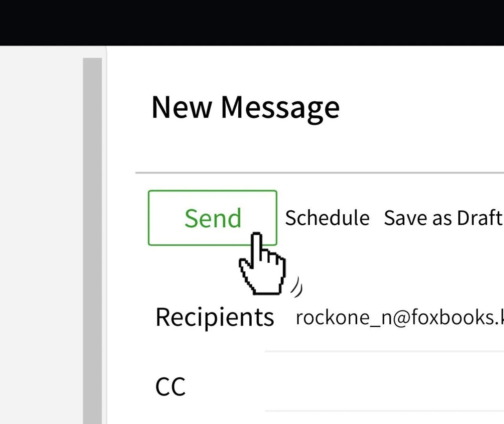Click the click-motion lines beside the hand

click(297, 286)
